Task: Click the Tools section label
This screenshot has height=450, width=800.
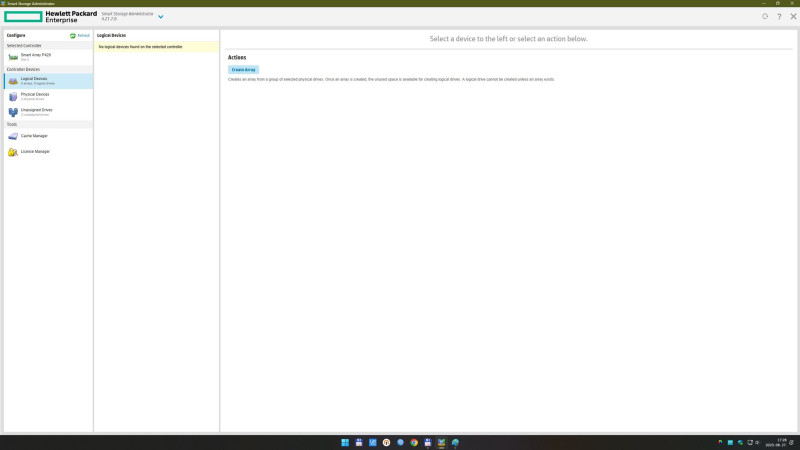Action: point(12,124)
